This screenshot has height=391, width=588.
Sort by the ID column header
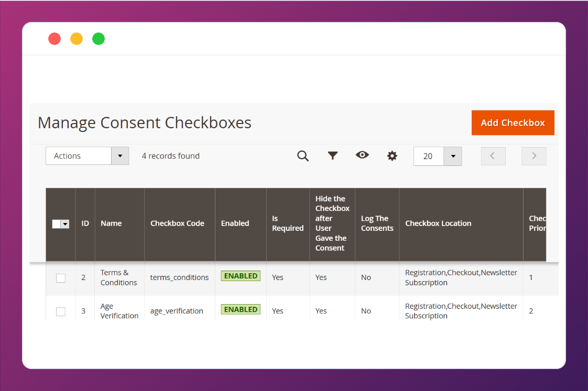pos(85,224)
